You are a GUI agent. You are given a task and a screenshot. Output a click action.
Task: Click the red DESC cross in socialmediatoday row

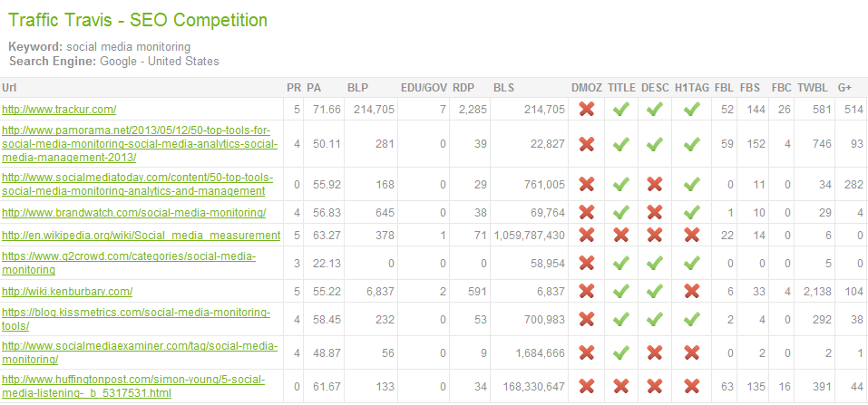point(654,184)
